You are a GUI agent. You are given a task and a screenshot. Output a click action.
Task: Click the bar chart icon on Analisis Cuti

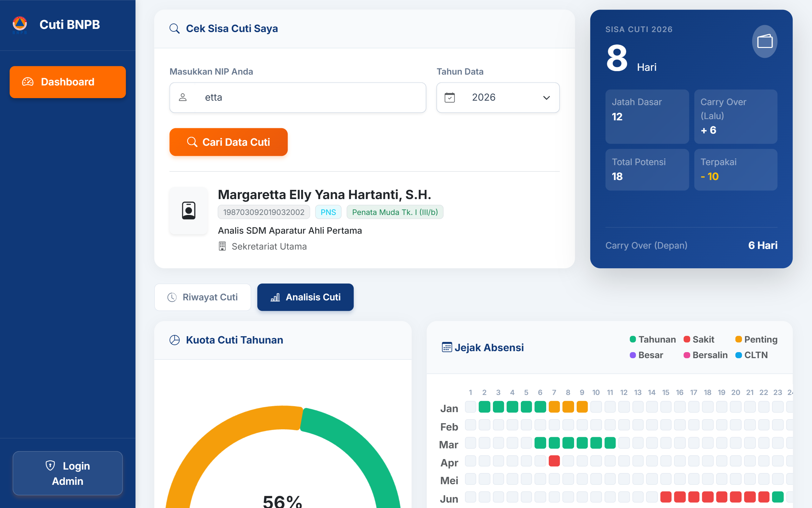click(x=275, y=297)
